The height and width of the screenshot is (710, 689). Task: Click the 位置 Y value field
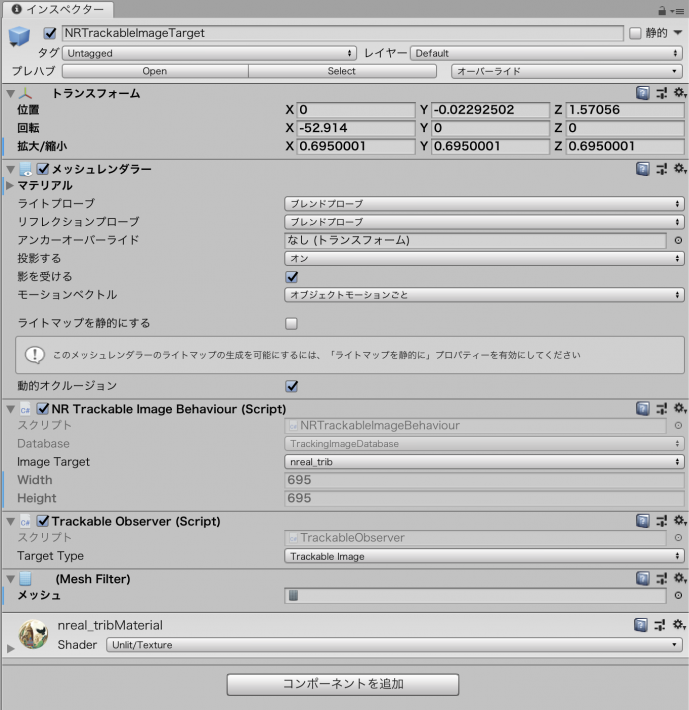coord(490,110)
